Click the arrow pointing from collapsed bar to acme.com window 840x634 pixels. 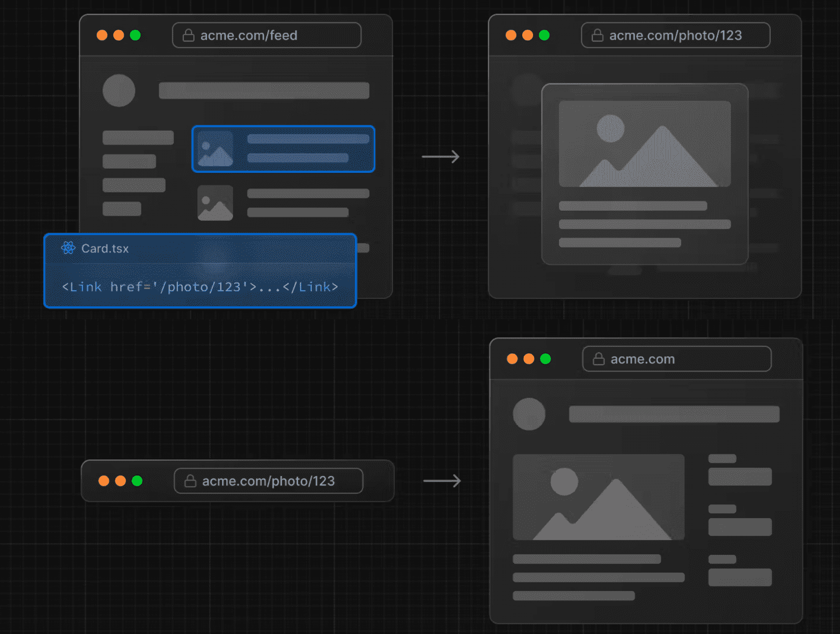[x=442, y=481]
